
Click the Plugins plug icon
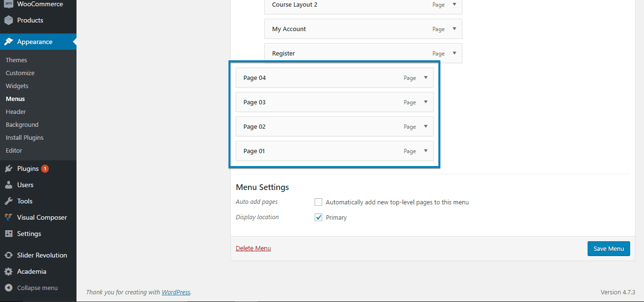(9, 169)
